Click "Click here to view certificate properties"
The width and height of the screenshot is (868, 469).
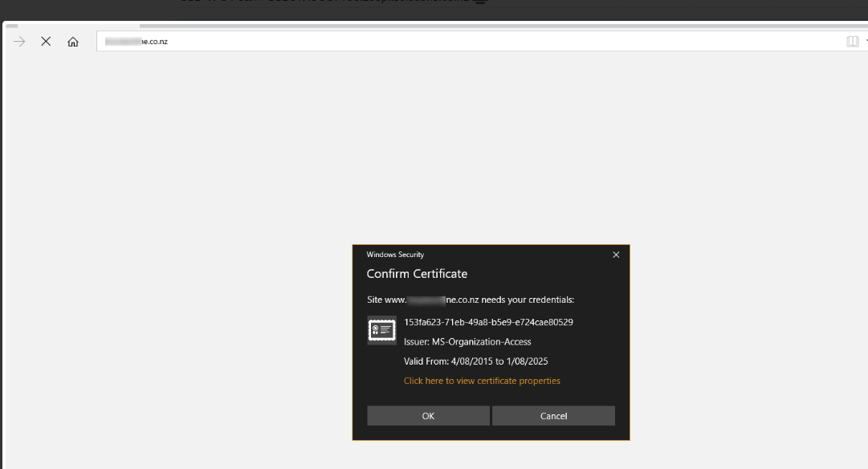tap(483, 381)
